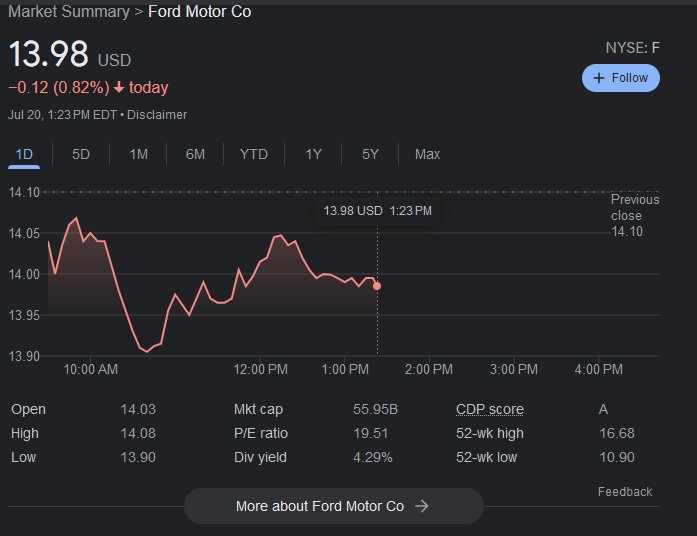Click the P/E ratio label

pos(261,433)
